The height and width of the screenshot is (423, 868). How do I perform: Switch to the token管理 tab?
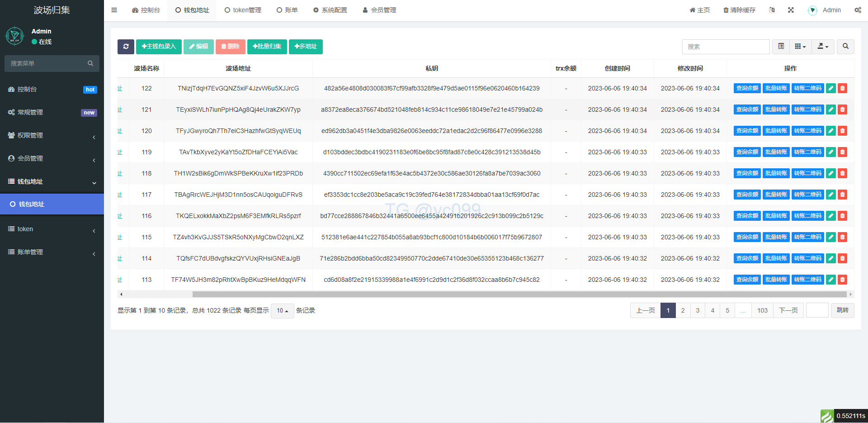243,10
